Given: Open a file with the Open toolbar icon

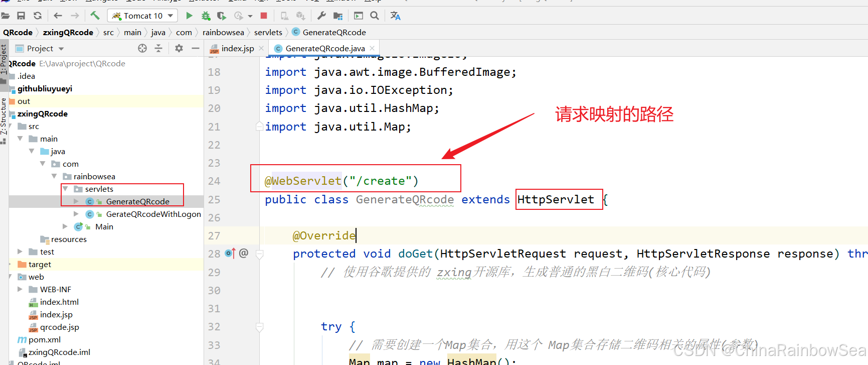Looking at the screenshot, I should tap(5, 16).
